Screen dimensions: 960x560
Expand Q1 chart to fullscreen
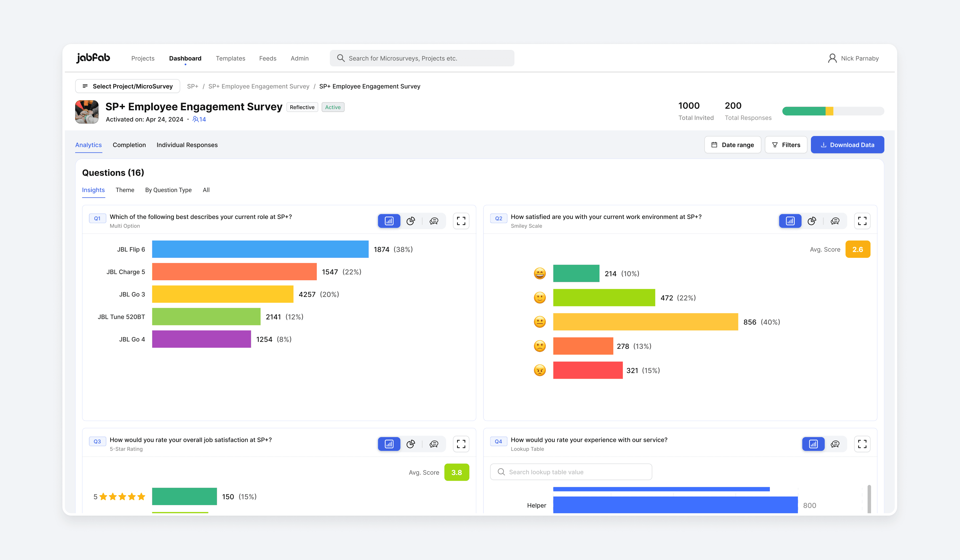(461, 221)
